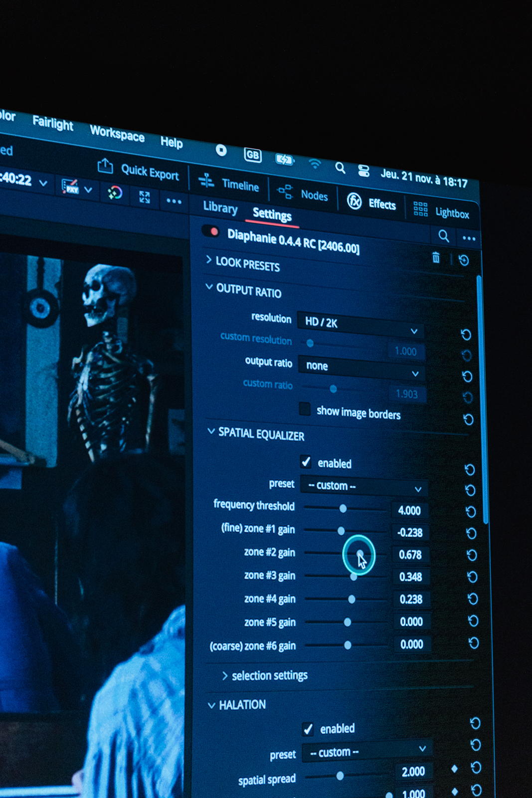Show the Timeline panel

click(x=229, y=184)
